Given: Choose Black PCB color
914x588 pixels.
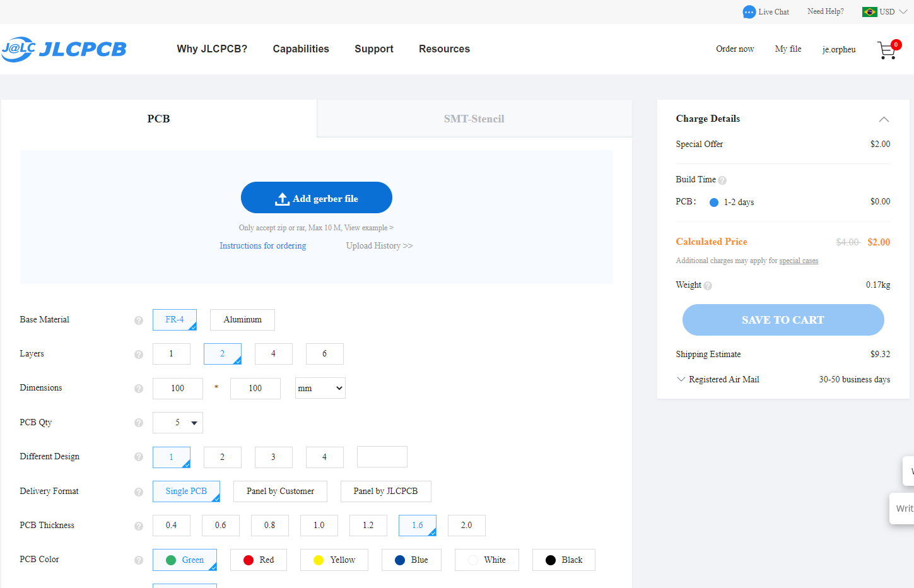Looking at the screenshot, I should point(564,560).
